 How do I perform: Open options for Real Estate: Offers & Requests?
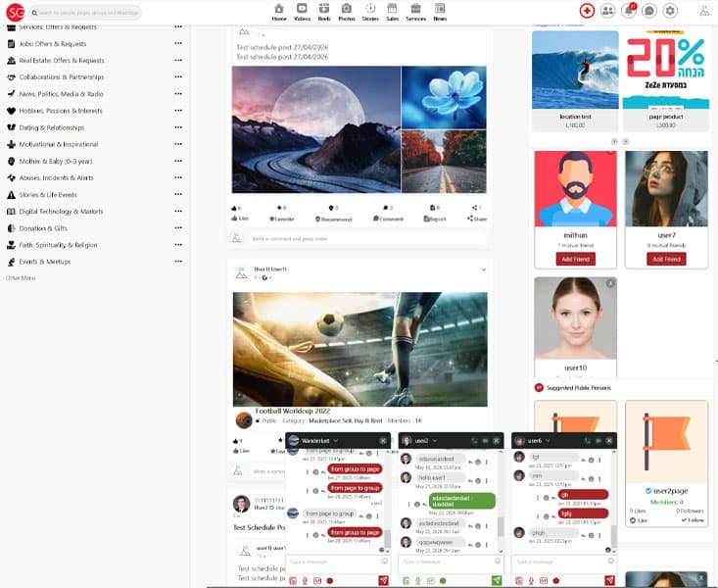[178, 60]
